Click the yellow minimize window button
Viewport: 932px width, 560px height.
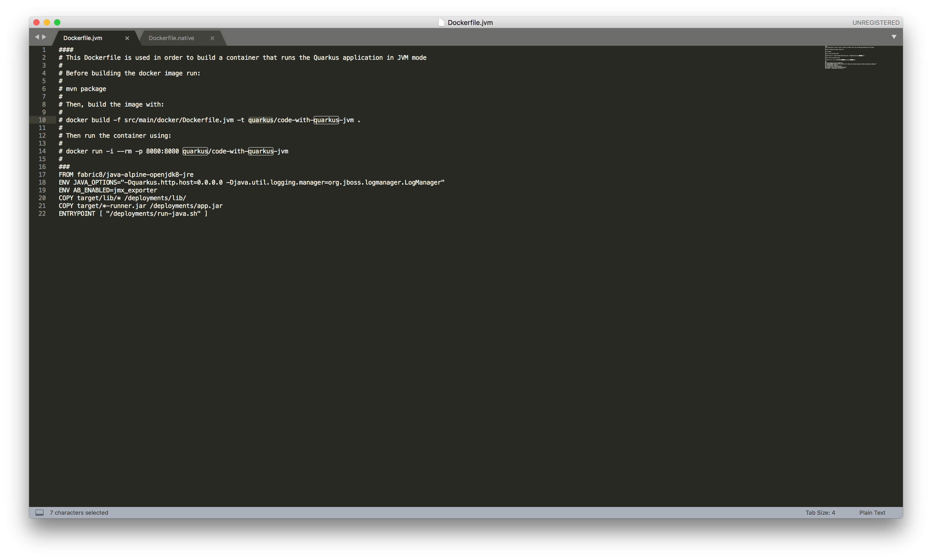point(47,23)
